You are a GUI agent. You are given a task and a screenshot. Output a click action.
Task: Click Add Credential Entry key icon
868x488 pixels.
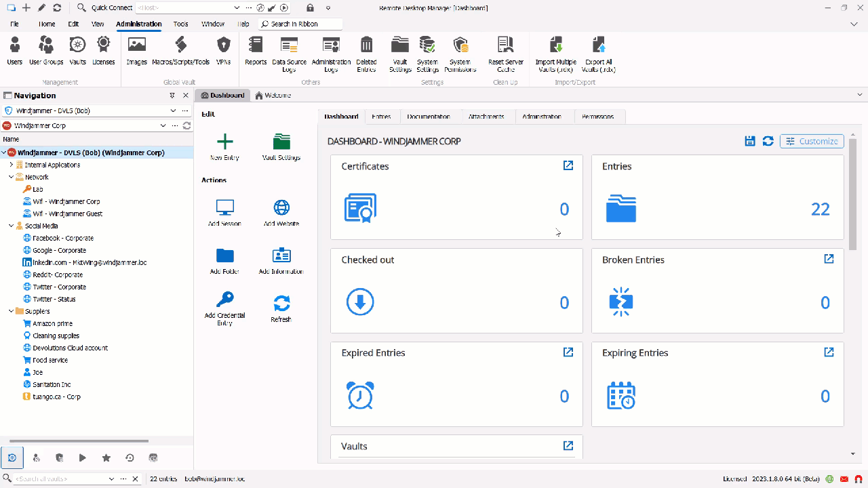pos(224,300)
